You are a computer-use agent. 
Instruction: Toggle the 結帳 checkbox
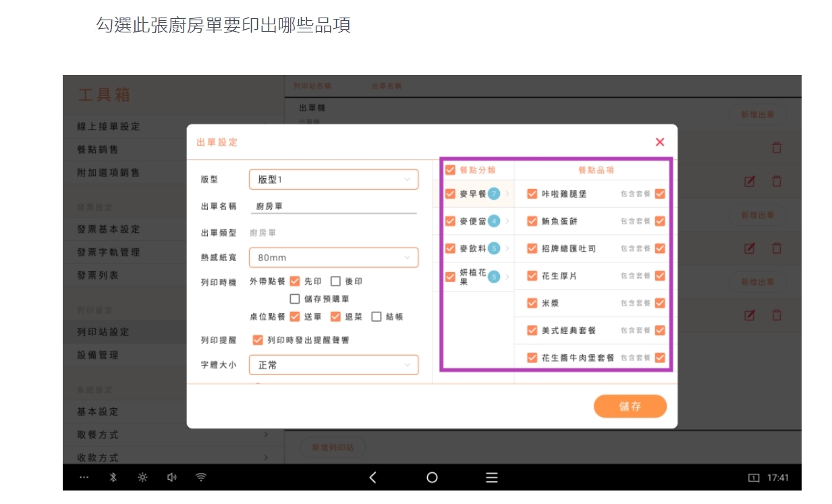tap(377, 316)
